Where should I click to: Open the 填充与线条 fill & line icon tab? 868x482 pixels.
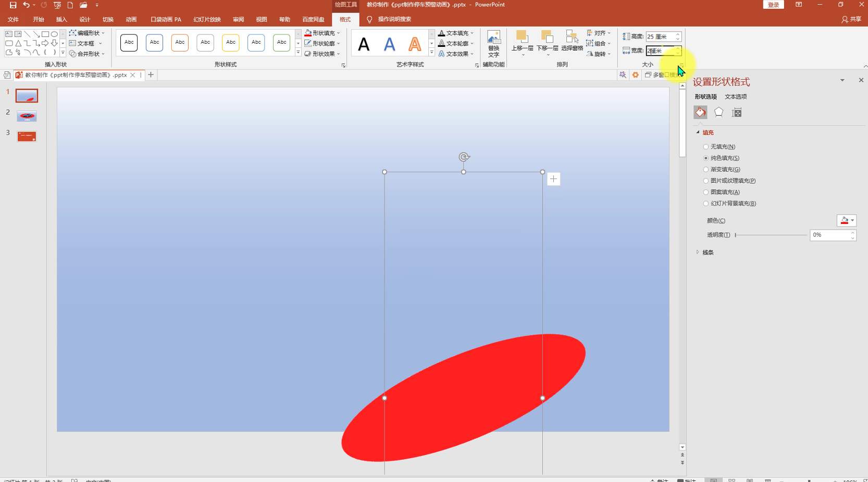tap(700, 112)
